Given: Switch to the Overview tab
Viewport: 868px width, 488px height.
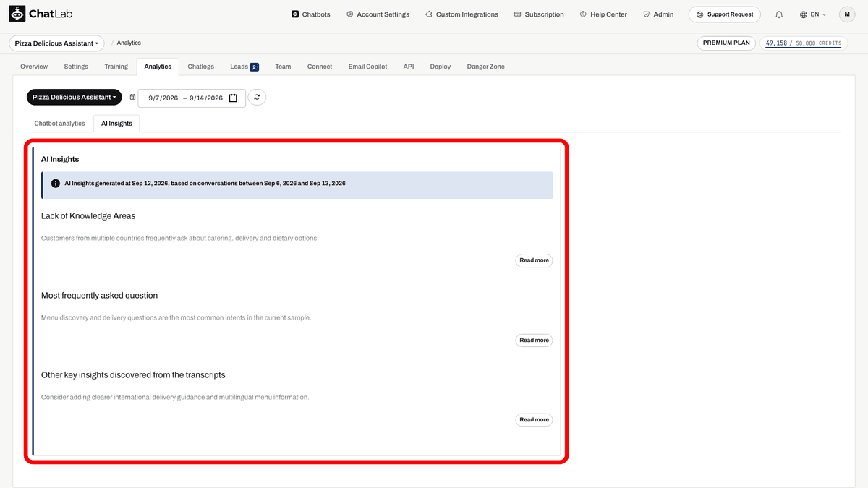Looking at the screenshot, I should [34, 67].
